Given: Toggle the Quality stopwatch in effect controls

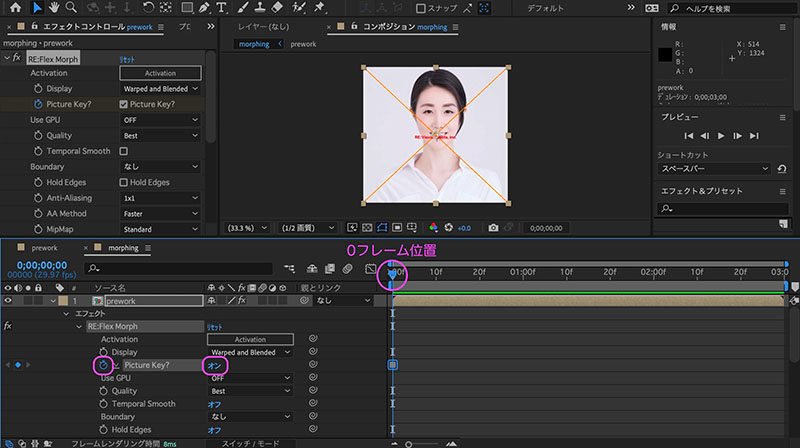Looking at the screenshot, I should (38, 135).
